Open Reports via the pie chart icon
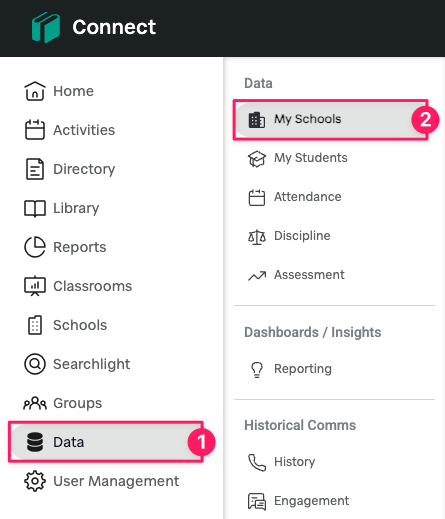This screenshot has width=445, height=519. point(35,247)
